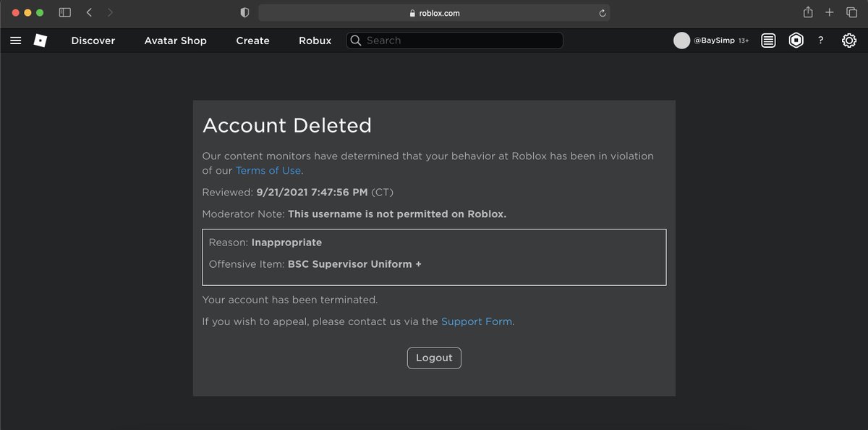
Task: Click the privacy shield icon
Action: 244,12
